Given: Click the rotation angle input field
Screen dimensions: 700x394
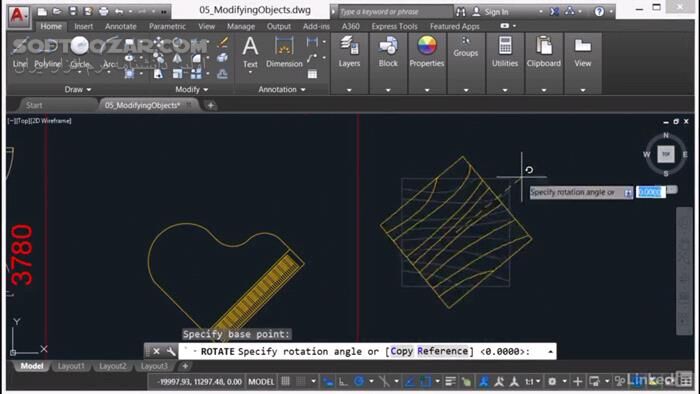Looking at the screenshot, I should point(650,192).
